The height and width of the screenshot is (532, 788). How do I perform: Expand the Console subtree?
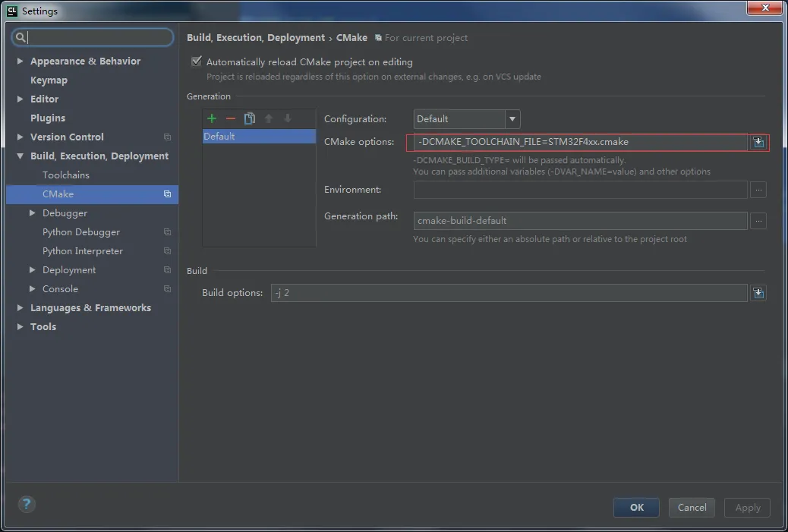coord(32,289)
